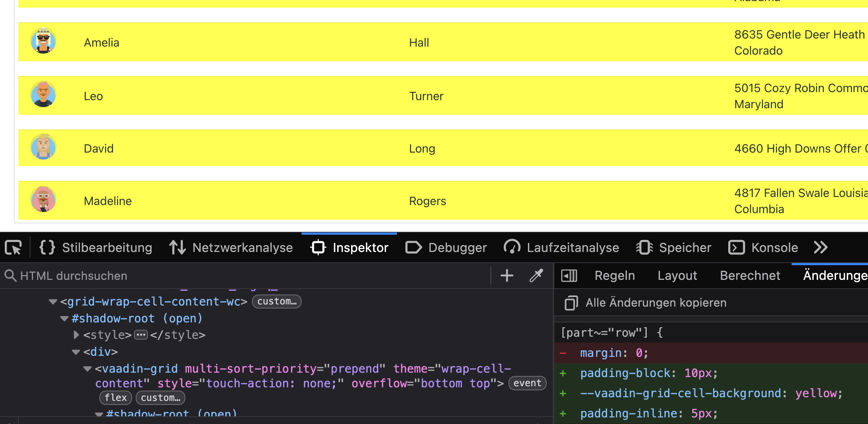
Task: Click the eyedropper color picker icon
Action: 536,275
